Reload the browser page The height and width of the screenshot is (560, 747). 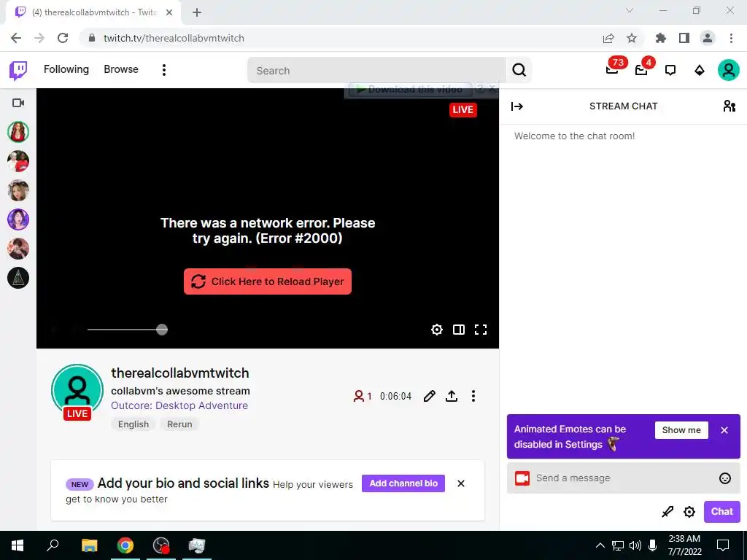click(63, 38)
